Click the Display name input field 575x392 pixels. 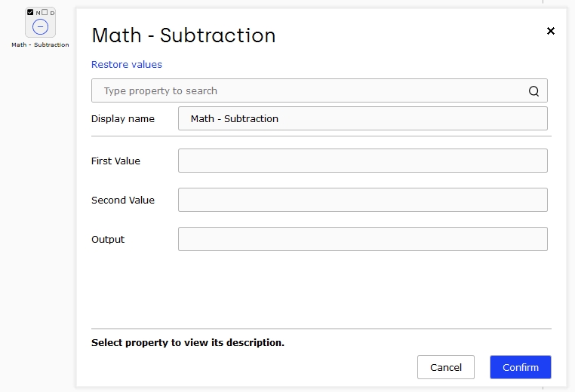point(363,118)
